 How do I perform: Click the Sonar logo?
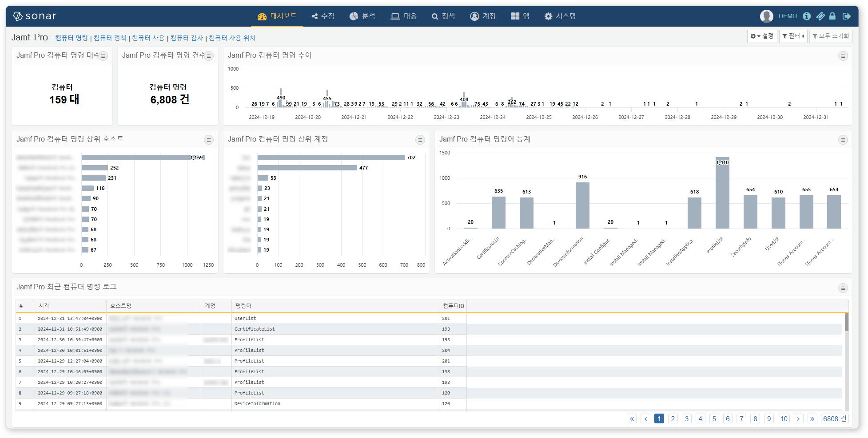pyautogui.click(x=35, y=16)
